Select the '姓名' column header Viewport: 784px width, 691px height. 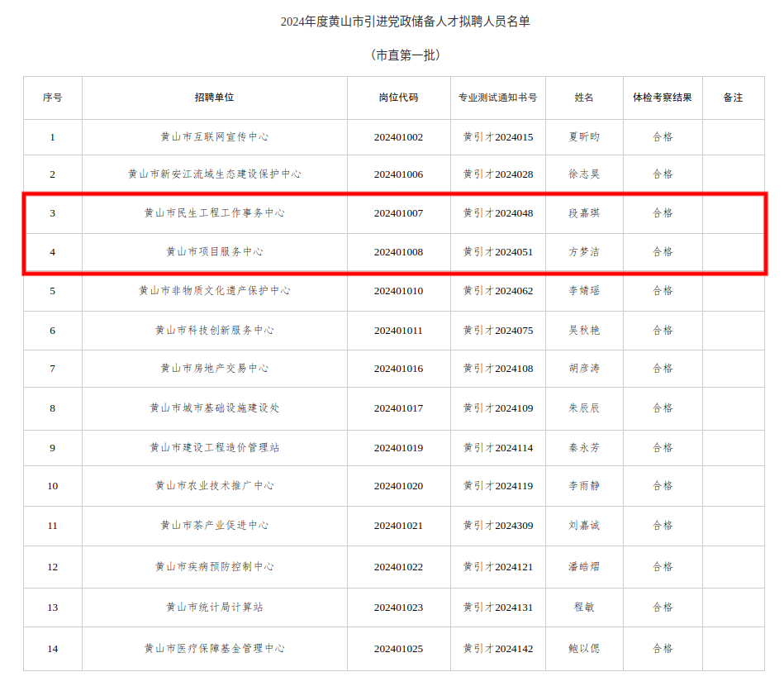tap(584, 98)
